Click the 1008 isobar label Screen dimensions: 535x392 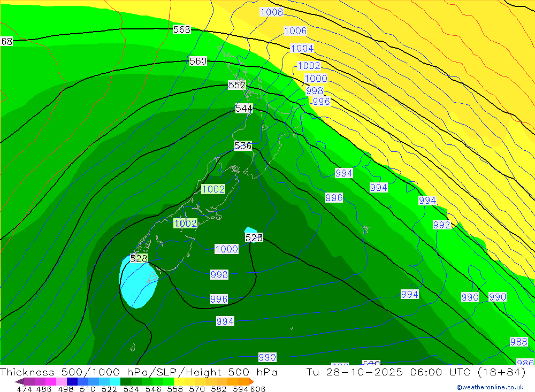pos(272,12)
